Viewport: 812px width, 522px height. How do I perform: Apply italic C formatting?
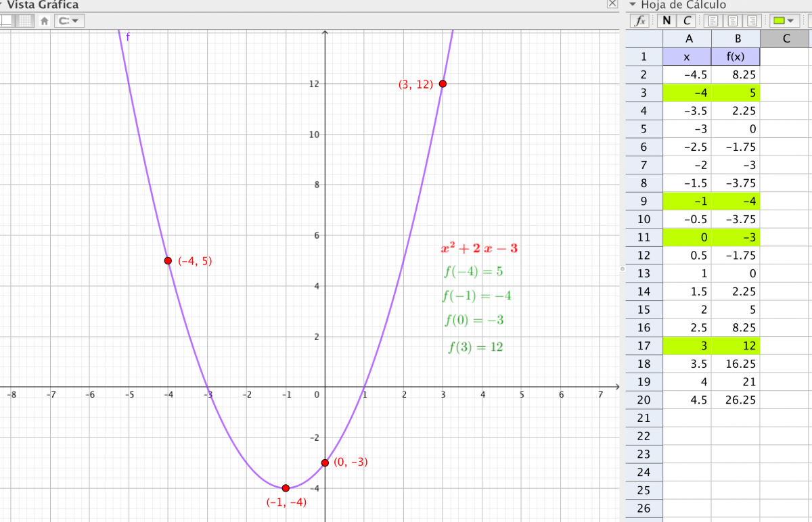[x=687, y=20]
